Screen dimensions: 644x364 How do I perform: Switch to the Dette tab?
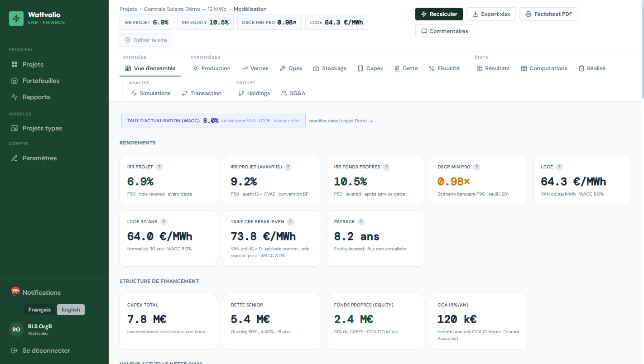click(406, 68)
